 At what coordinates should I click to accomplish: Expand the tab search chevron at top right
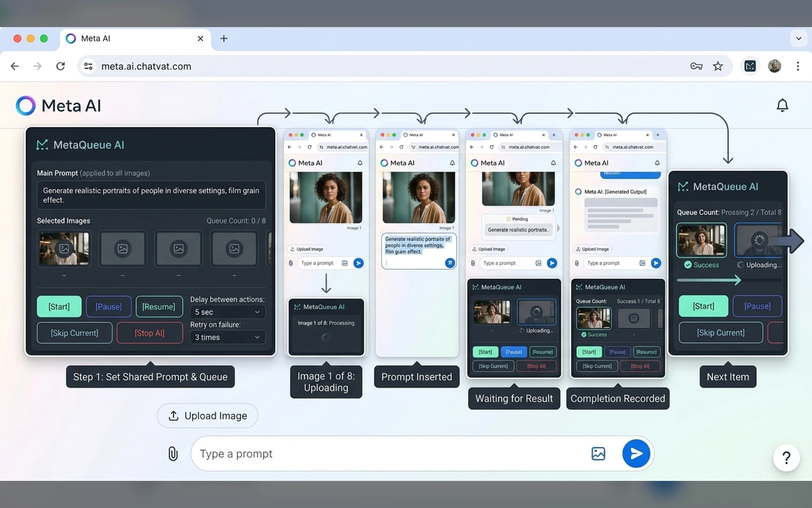click(x=798, y=39)
